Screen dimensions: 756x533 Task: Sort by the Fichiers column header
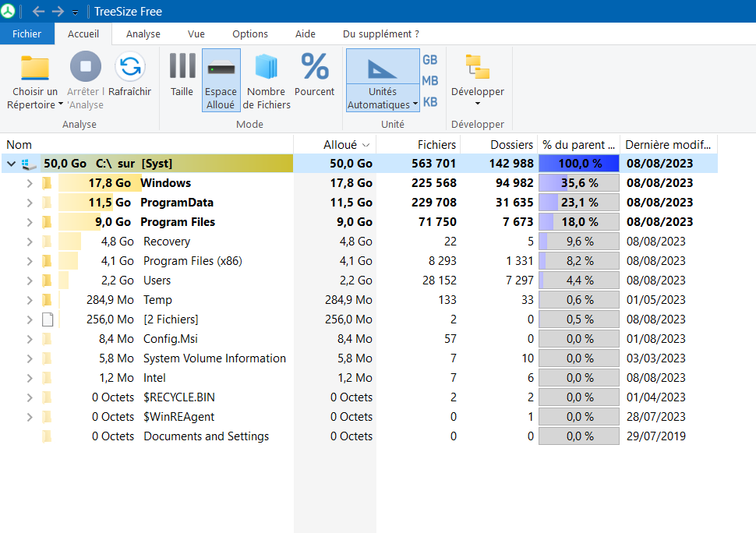[418, 145]
